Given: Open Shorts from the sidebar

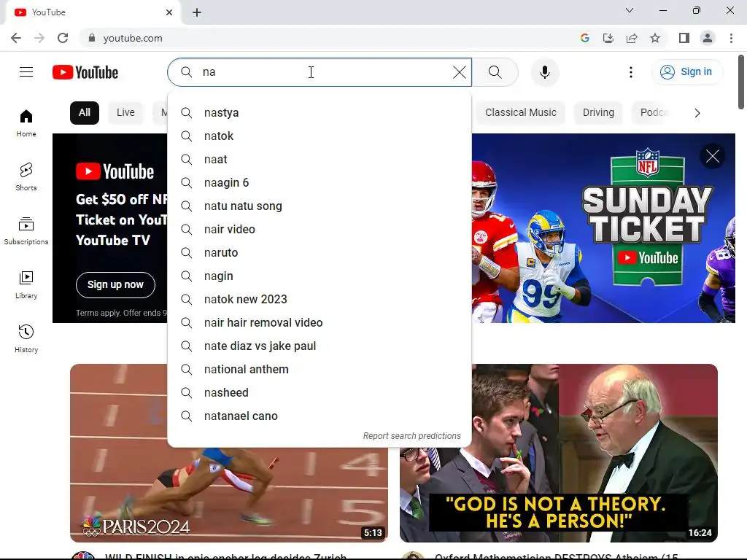Looking at the screenshot, I should coord(26,177).
